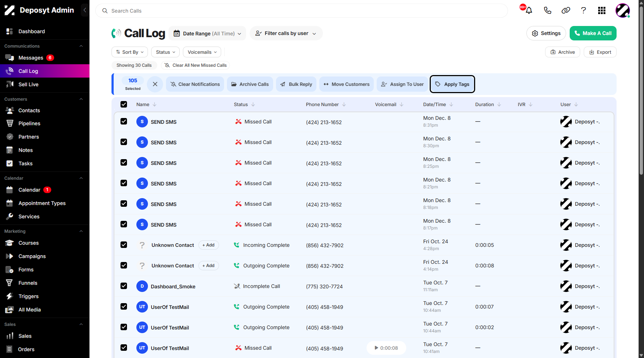Add the 4:28pm Unknown Contact

[x=209, y=245]
